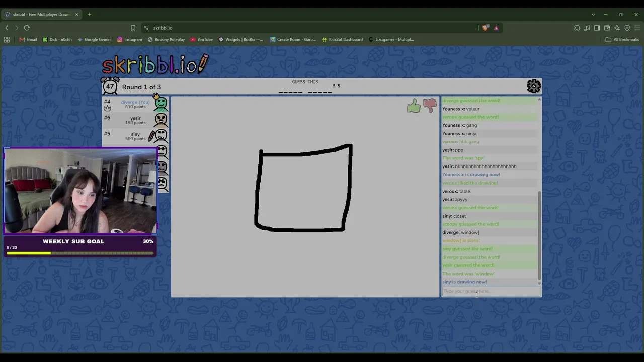Image resolution: width=644 pixels, height=362 pixels.
Task: Go back to the previous page
Action: 7,28
